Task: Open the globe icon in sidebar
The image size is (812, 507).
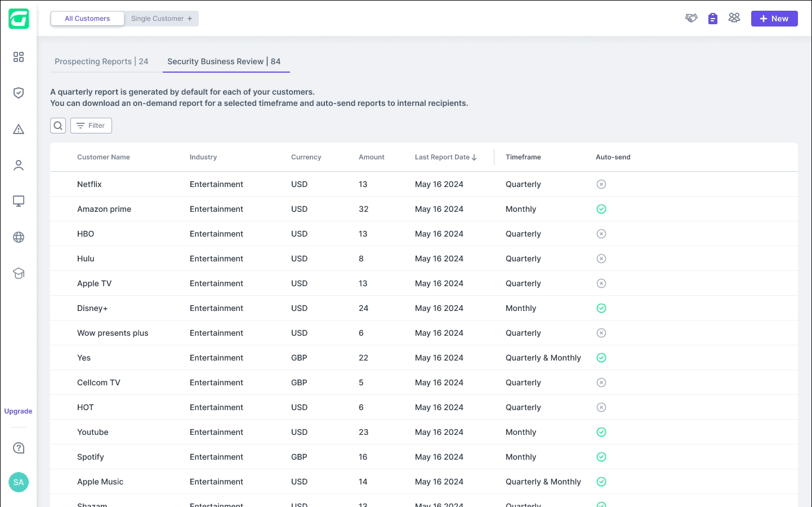Action: (19, 237)
